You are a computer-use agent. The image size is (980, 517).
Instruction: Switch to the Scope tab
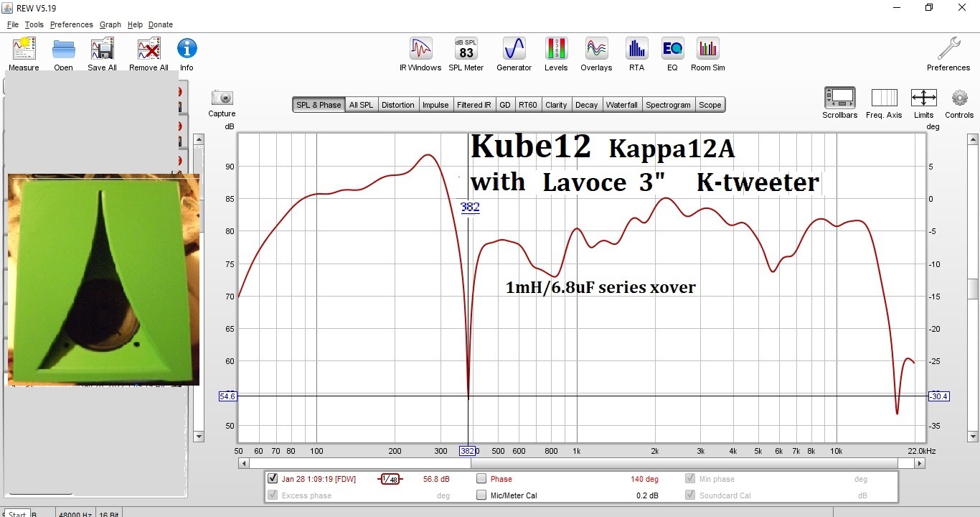click(x=710, y=105)
